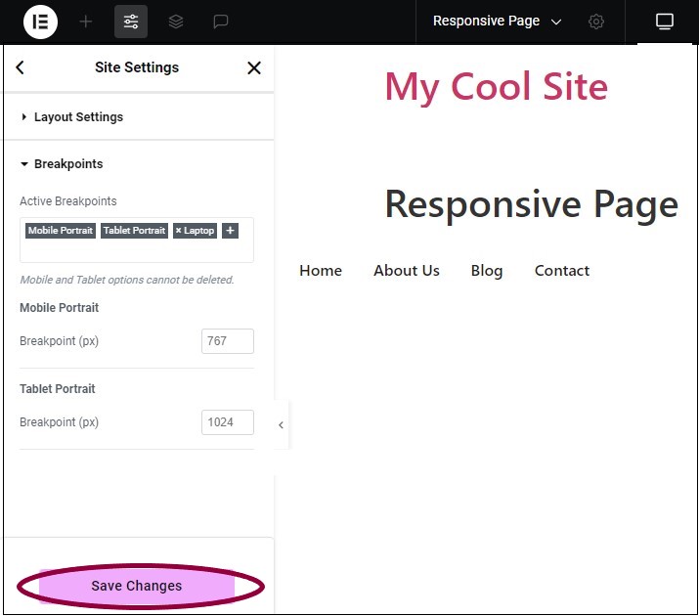Expand the Layout Settings section
The image size is (699, 616).
(x=78, y=117)
